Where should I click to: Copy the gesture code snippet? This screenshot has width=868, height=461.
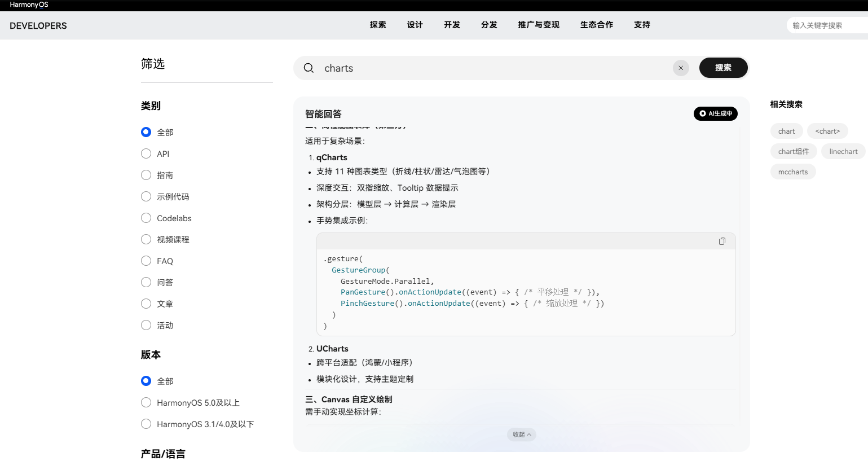click(722, 242)
